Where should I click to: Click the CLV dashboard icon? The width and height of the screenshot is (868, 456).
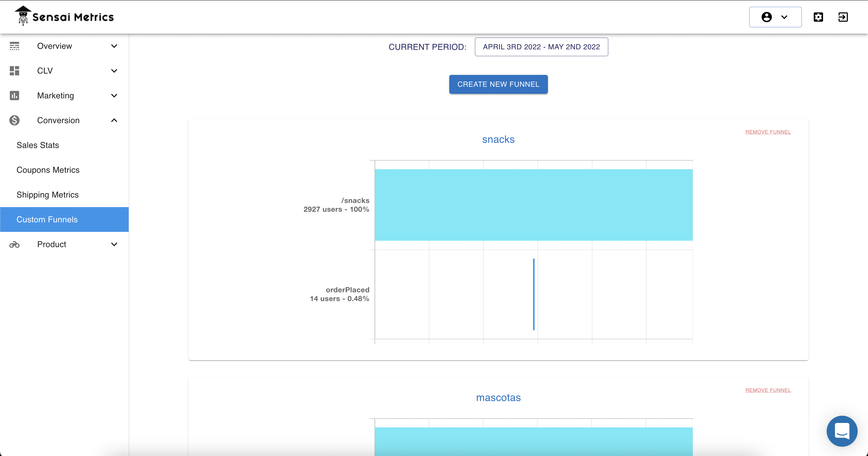coord(14,71)
